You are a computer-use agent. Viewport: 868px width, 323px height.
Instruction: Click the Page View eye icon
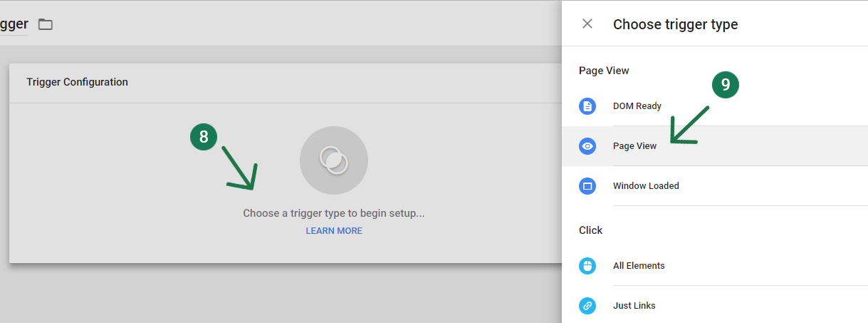pos(587,146)
